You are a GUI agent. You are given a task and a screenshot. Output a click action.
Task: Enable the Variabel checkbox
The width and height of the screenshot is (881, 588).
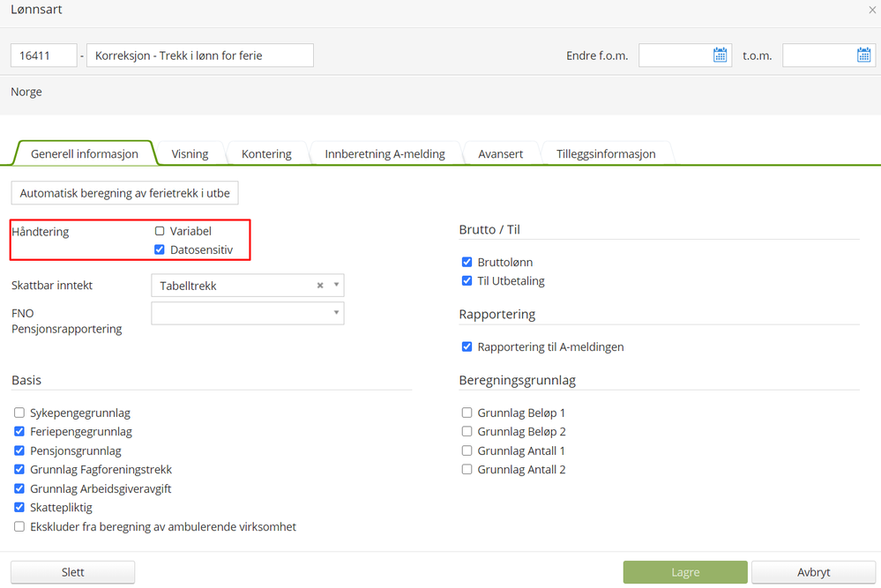pos(160,231)
